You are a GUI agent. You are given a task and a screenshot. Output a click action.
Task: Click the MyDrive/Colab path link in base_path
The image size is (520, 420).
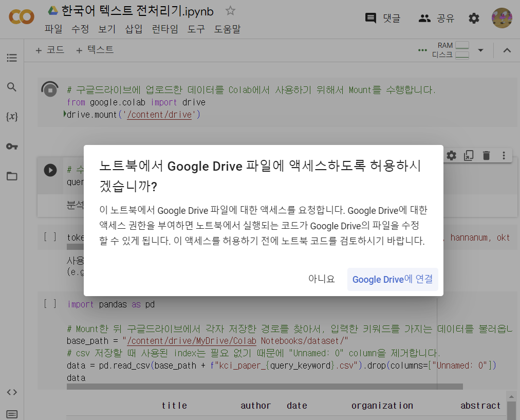click(x=192, y=341)
